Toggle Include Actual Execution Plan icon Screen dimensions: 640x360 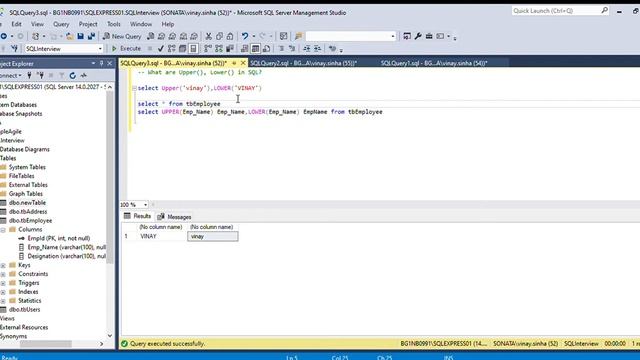pos(208,49)
